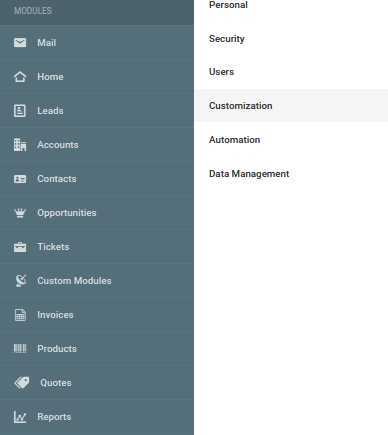Click the Tickets briefcase icon
Viewport: 388px width, 435px height.
20,247
